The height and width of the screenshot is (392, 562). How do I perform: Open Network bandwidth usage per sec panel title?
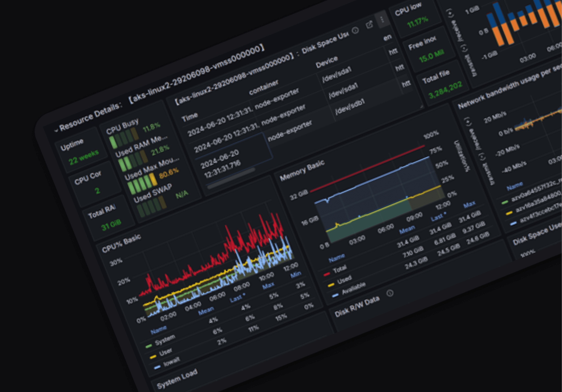pyautogui.click(x=509, y=86)
